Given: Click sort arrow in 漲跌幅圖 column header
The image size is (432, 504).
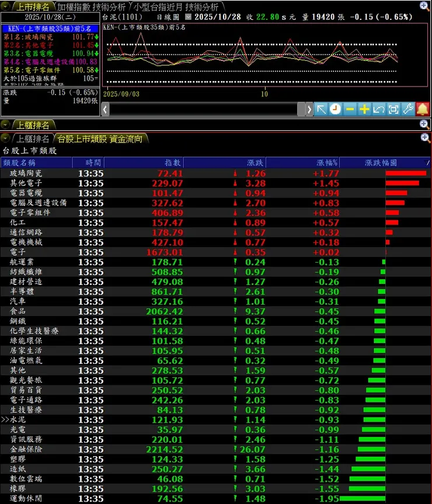Looking at the screenshot, I should pyautogui.click(x=427, y=162).
